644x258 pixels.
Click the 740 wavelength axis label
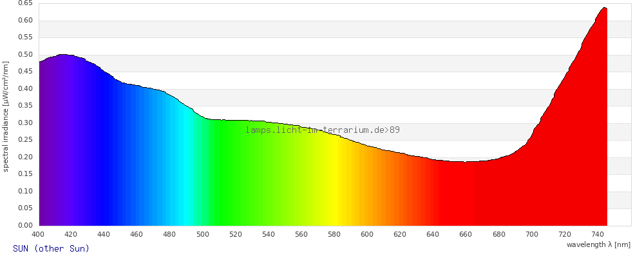(598, 234)
